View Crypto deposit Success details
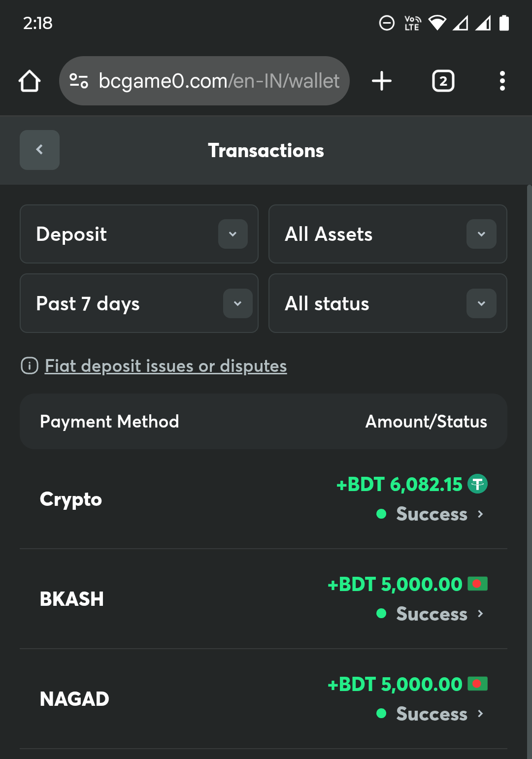Screen dimensions: 532x759 pos(432,514)
